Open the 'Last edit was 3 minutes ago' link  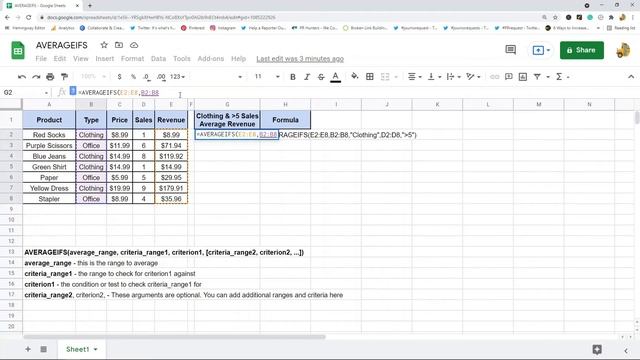pyautogui.click(x=300, y=59)
